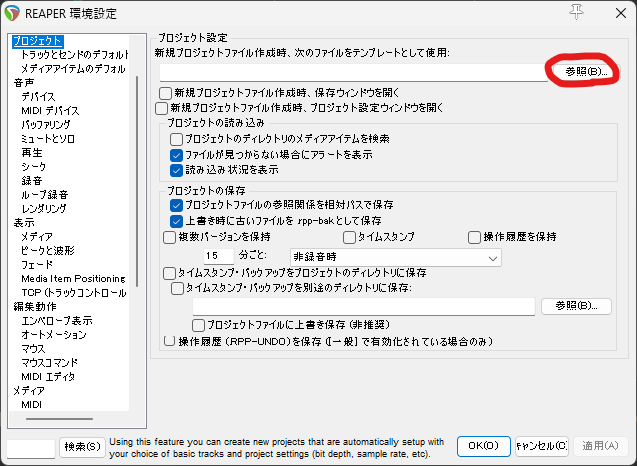Select レンダリング tree item
Viewport: 637px width, 466px height.
click(44, 209)
